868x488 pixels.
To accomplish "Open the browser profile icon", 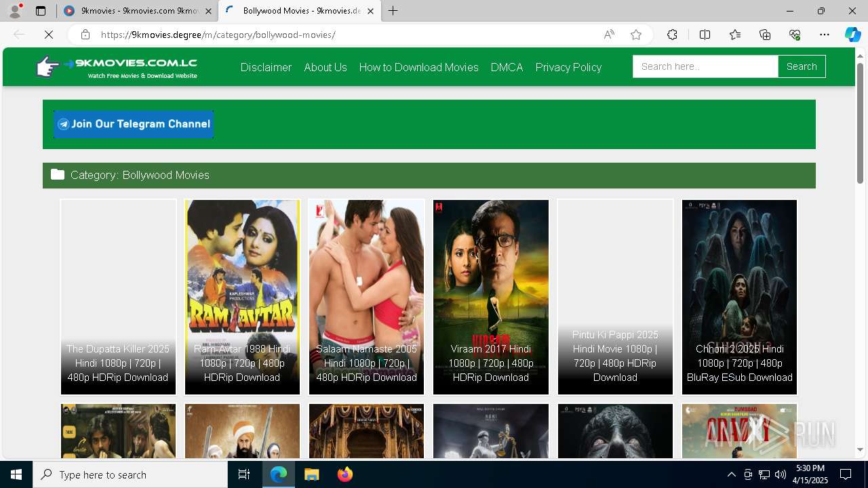I will (x=14, y=11).
